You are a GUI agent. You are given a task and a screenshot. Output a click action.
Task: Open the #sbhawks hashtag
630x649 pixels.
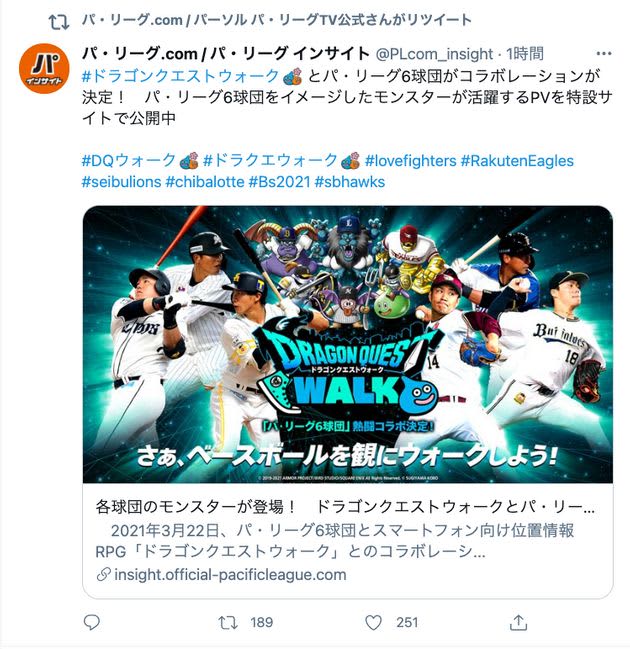point(350,182)
